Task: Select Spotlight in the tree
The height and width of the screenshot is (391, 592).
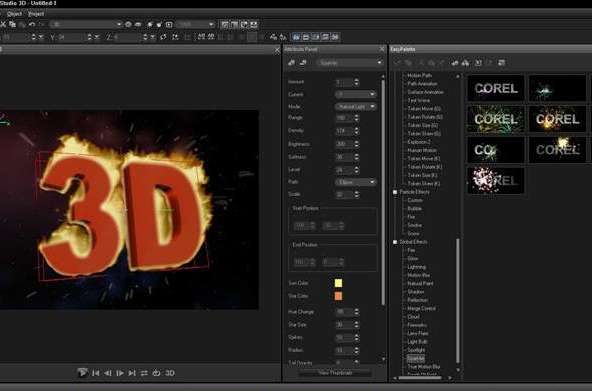Action: coord(416,350)
